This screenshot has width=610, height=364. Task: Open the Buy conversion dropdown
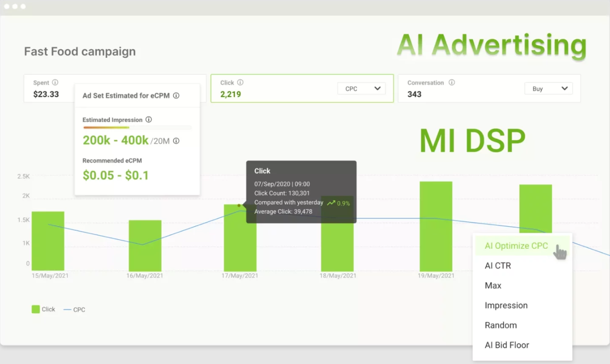548,88
